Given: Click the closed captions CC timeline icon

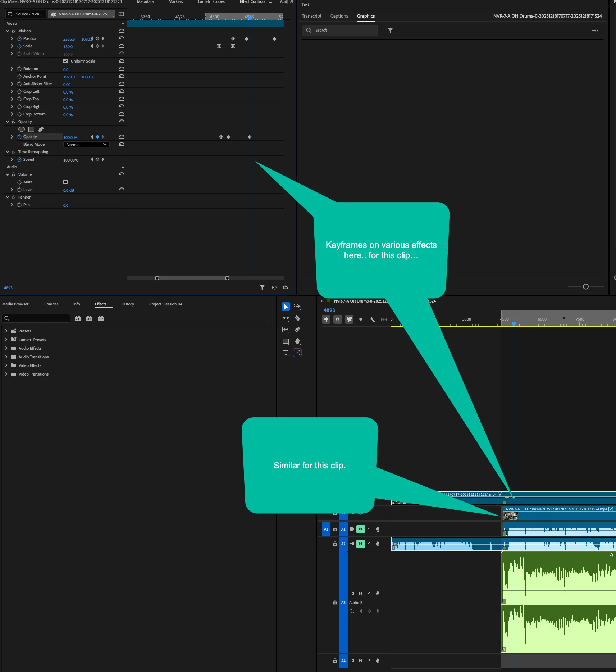Looking at the screenshot, I should 384,319.
